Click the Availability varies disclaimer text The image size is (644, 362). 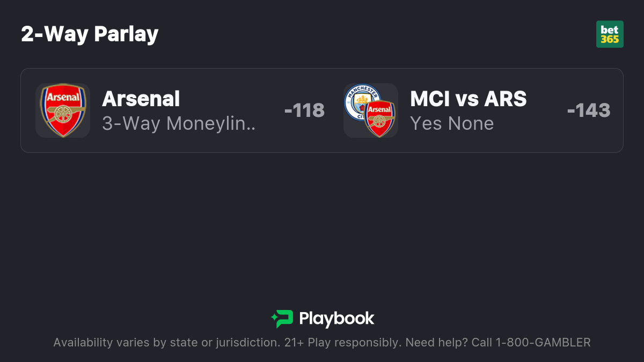click(x=165, y=343)
